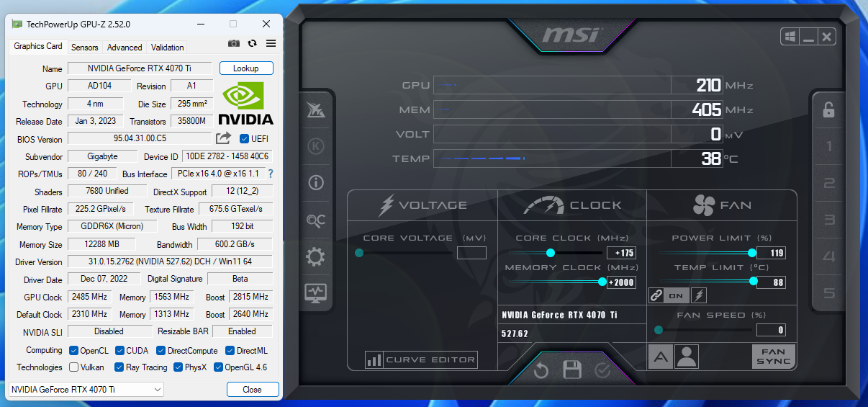
Task: Switch to the Graphics Card tab
Action: 38,46
